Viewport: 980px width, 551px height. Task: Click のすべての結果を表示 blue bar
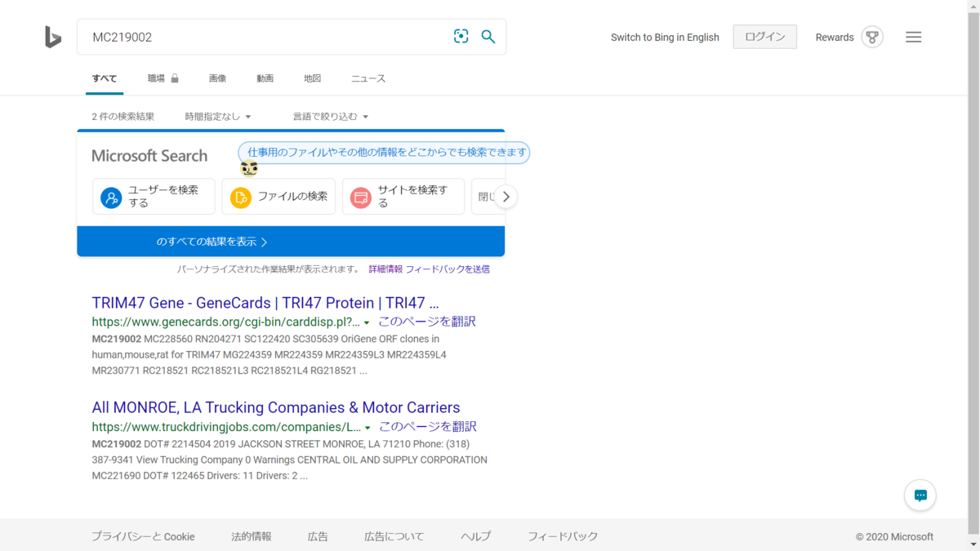tap(291, 242)
